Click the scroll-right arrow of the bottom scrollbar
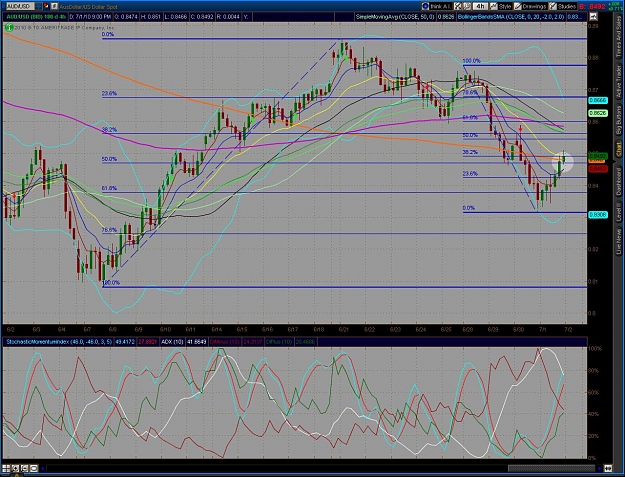The width and height of the screenshot is (625, 477). pyautogui.click(x=599, y=468)
